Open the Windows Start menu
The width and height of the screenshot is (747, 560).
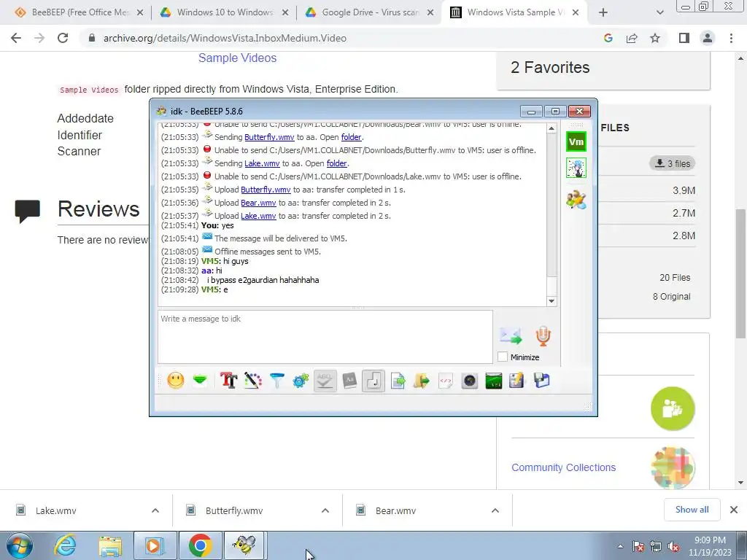coord(20,545)
